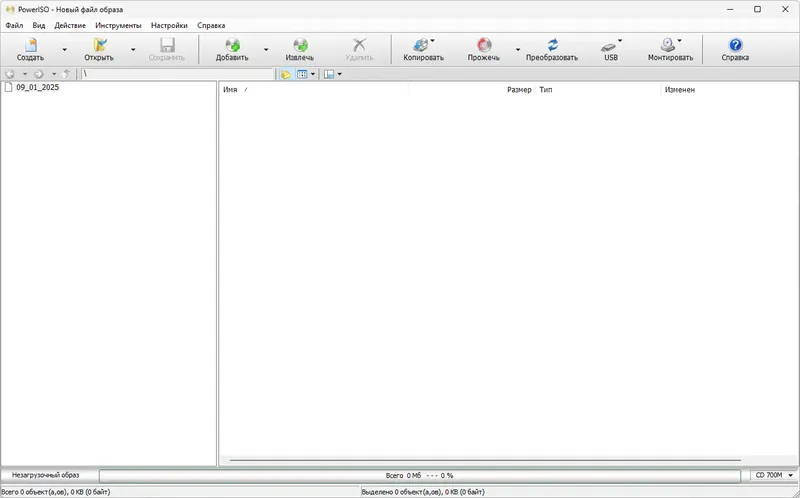Sort by the Размер column header

(x=471, y=90)
